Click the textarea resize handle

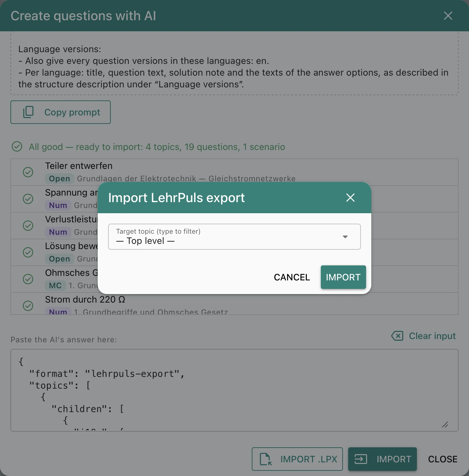coord(445,424)
